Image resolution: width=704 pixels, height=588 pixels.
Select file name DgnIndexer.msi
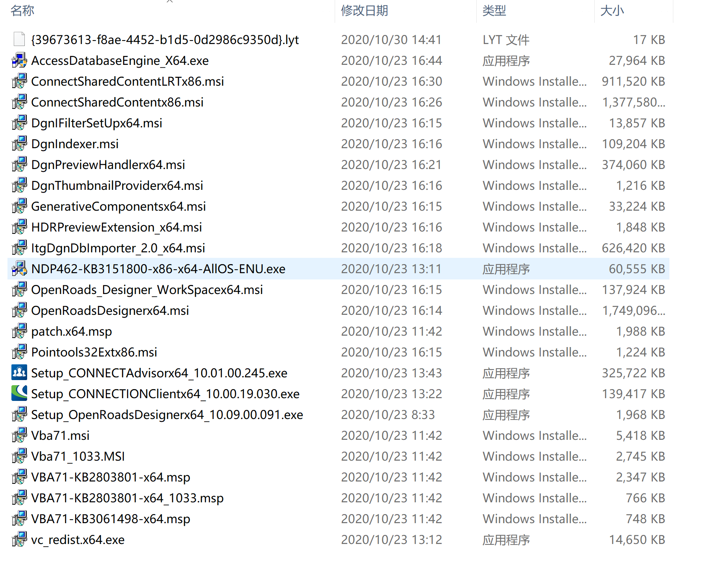75,144
